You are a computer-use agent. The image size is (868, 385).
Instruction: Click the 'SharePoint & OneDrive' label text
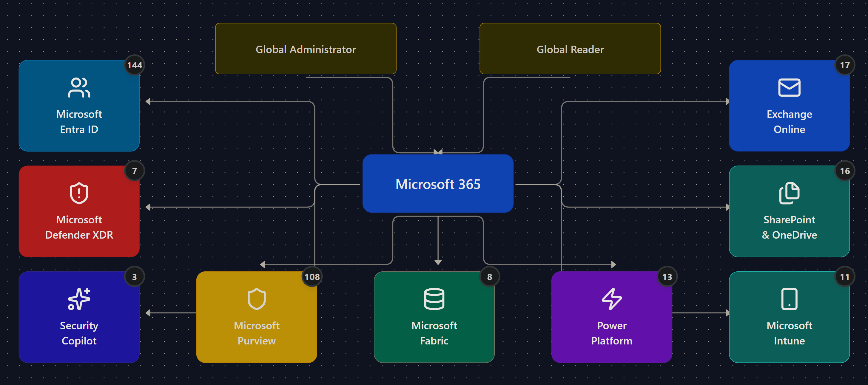coord(789,227)
